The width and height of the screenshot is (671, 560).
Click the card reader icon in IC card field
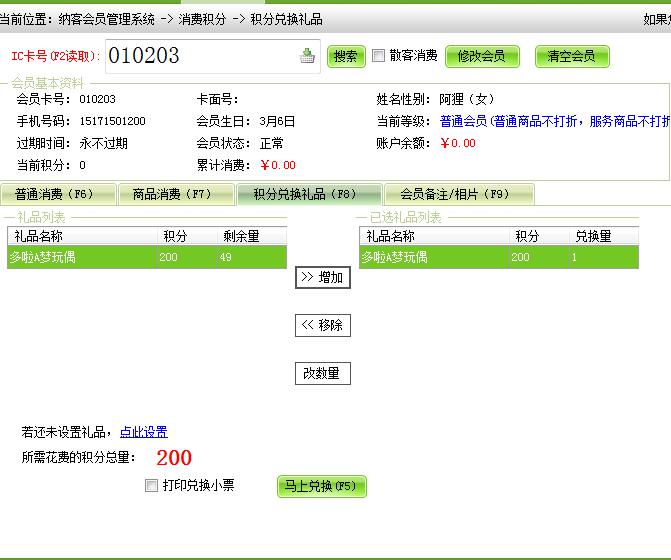(x=307, y=56)
